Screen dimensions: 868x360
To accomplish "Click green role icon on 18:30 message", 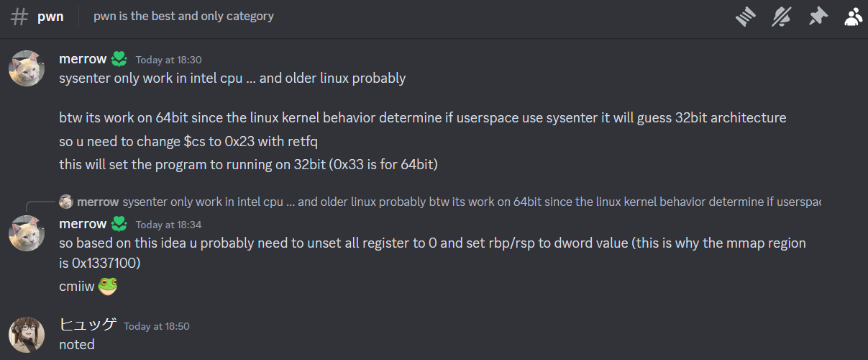I will (x=119, y=59).
